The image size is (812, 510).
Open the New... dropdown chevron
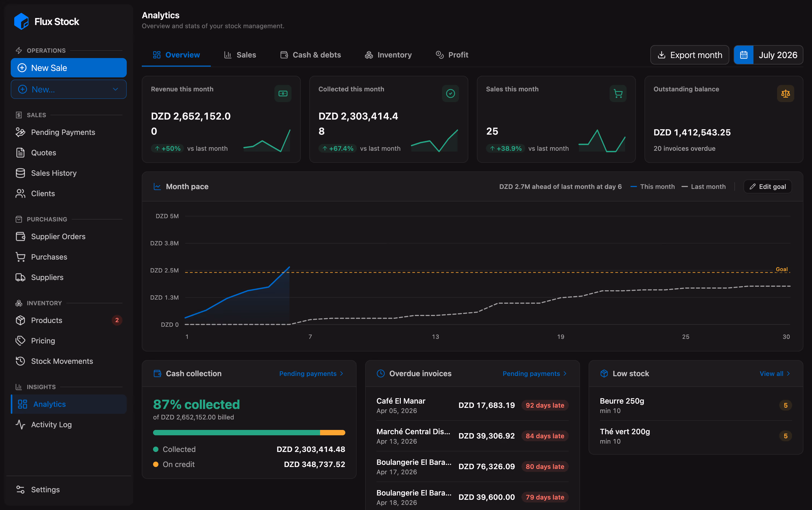click(115, 89)
